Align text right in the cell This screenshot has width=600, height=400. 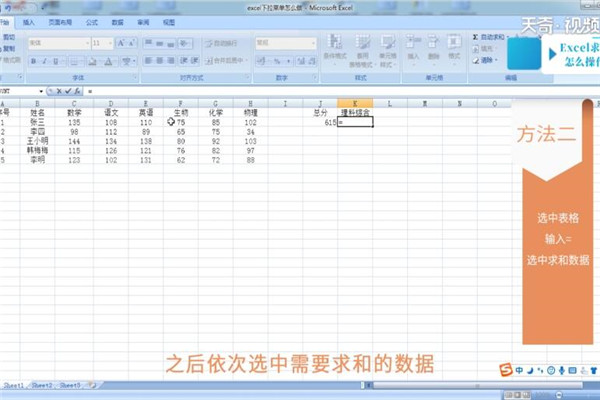171,60
